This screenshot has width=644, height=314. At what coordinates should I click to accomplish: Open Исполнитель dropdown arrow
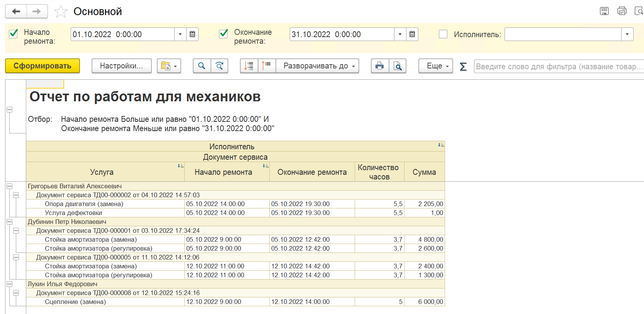pyautogui.click(x=627, y=34)
